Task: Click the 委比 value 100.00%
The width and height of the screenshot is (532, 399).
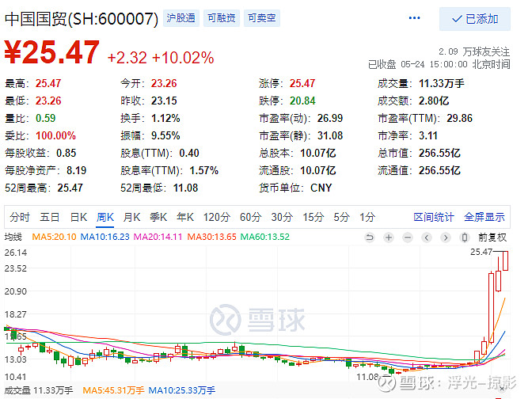Action: coord(55,135)
